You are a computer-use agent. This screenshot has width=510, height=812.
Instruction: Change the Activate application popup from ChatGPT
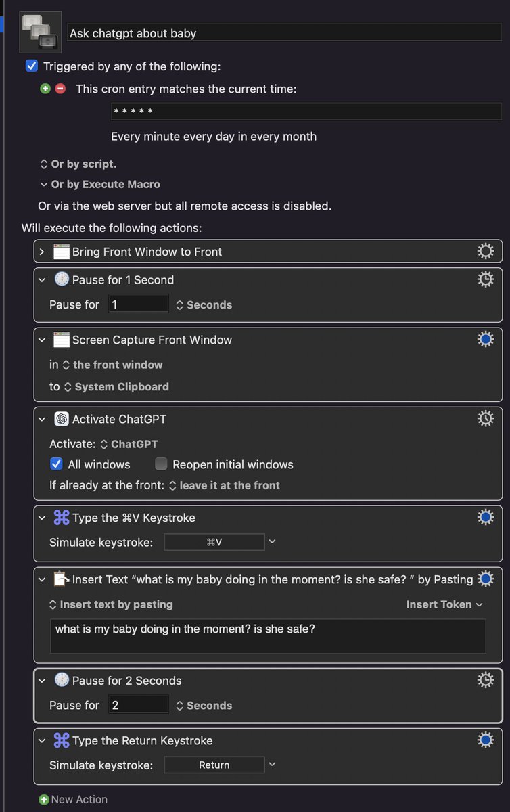pos(129,444)
